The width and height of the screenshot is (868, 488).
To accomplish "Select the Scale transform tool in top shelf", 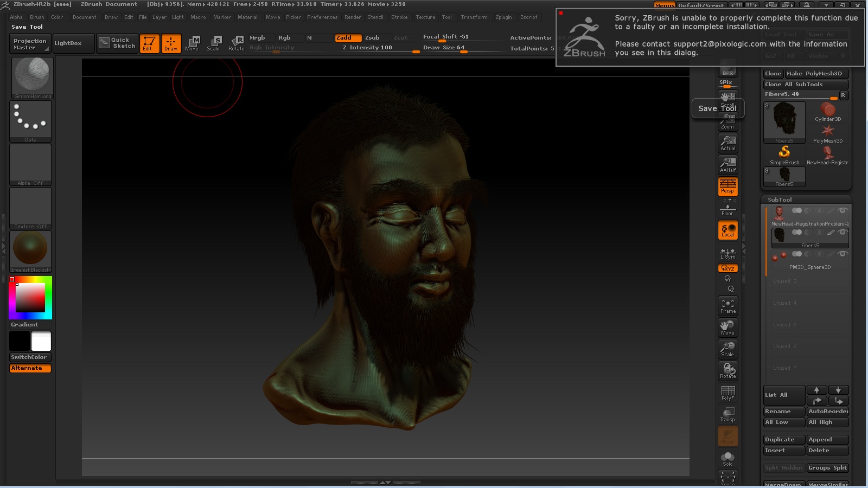I will click(x=214, y=43).
